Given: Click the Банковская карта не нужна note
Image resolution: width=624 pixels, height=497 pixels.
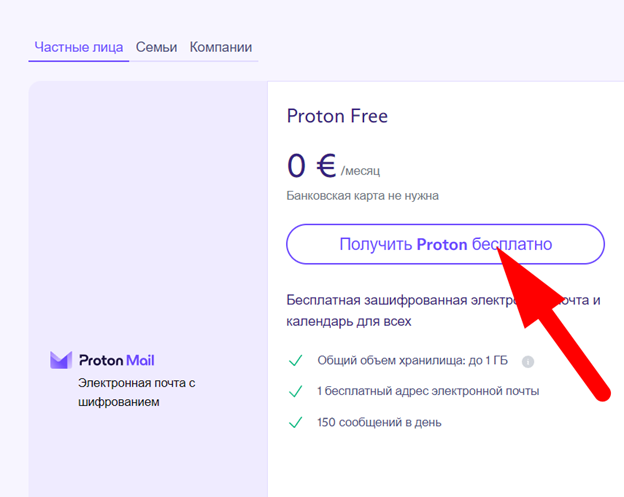Looking at the screenshot, I should (x=362, y=195).
